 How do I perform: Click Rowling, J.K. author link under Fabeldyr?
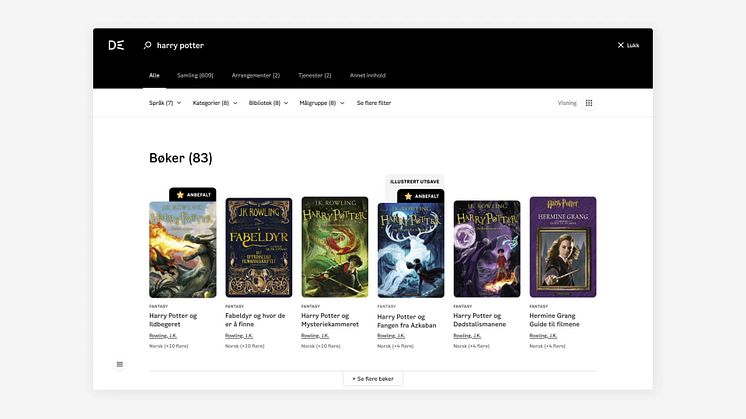[x=239, y=336]
